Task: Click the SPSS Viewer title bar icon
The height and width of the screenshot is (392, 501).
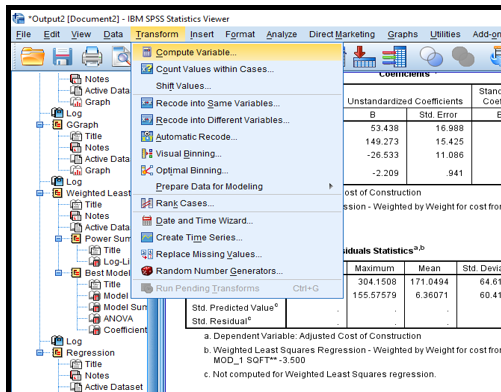Action: [x=19, y=19]
